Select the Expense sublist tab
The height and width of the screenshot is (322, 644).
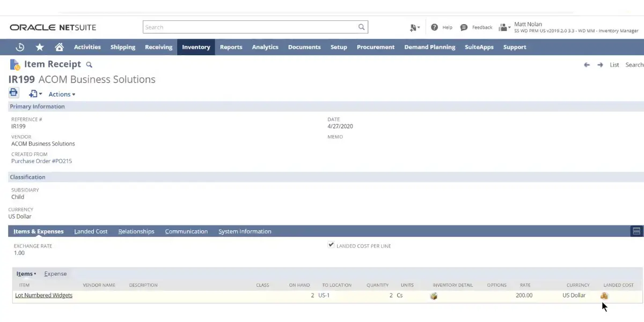click(55, 274)
